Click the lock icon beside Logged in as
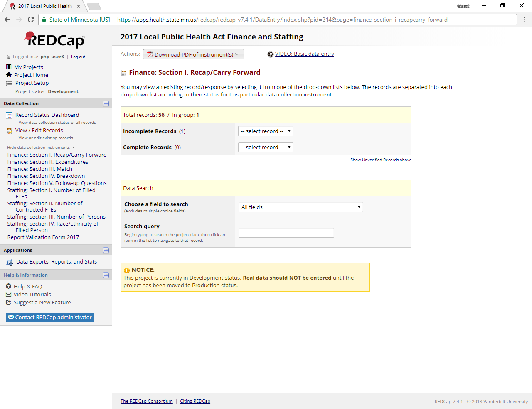The image size is (532, 409). pos(8,57)
